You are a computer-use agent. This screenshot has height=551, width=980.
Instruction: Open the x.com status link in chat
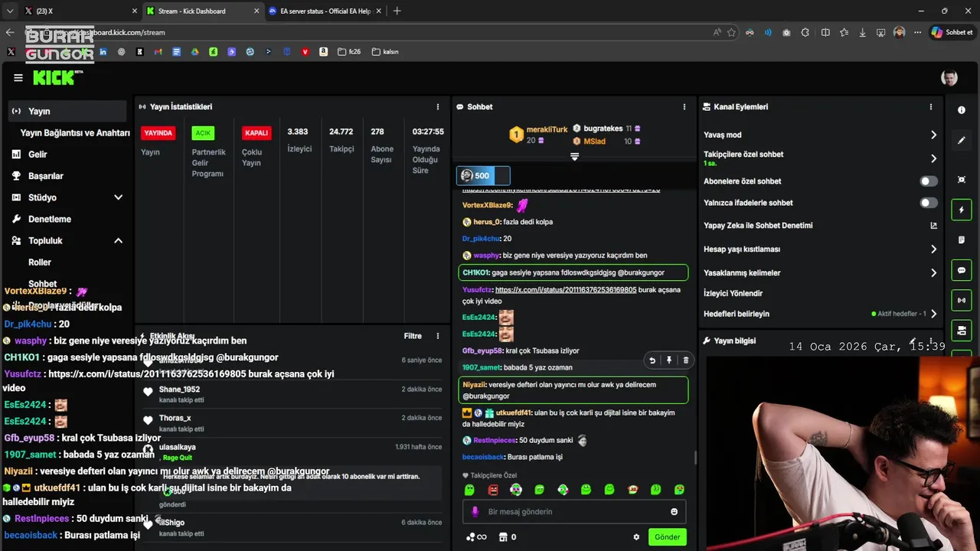point(566,290)
